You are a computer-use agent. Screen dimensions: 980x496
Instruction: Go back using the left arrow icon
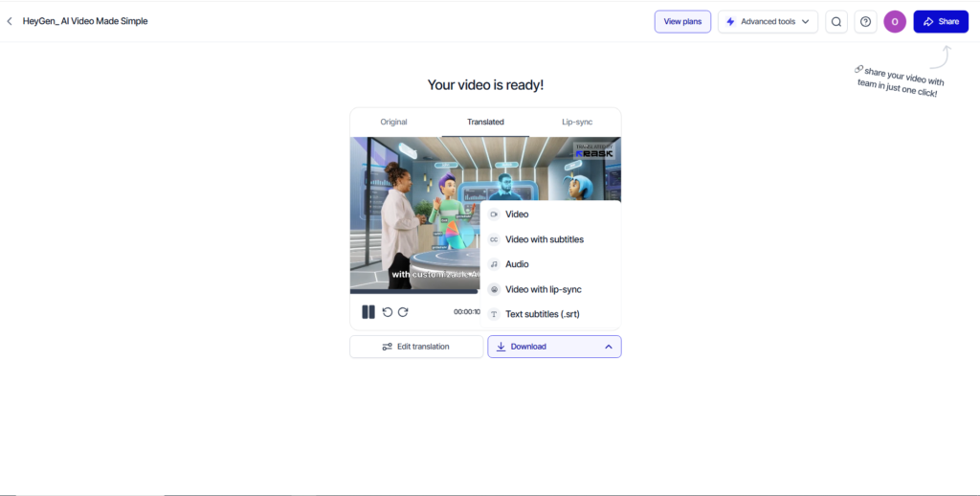point(10,21)
